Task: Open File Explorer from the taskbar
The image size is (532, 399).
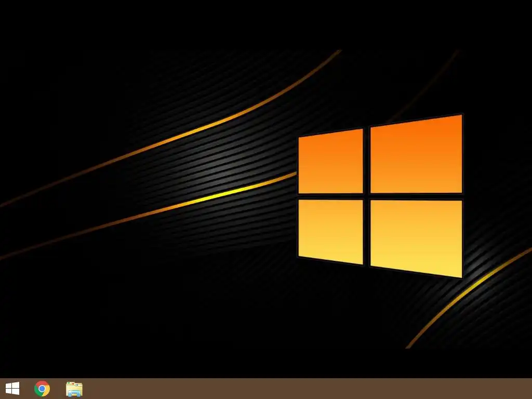Action: tap(74, 389)
